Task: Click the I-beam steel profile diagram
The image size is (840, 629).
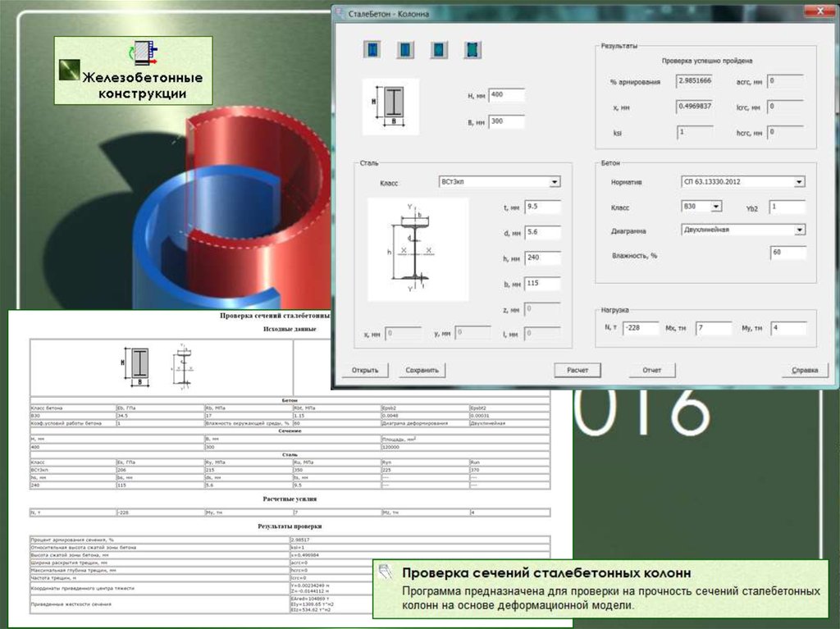Action: [x=417, y=251]
